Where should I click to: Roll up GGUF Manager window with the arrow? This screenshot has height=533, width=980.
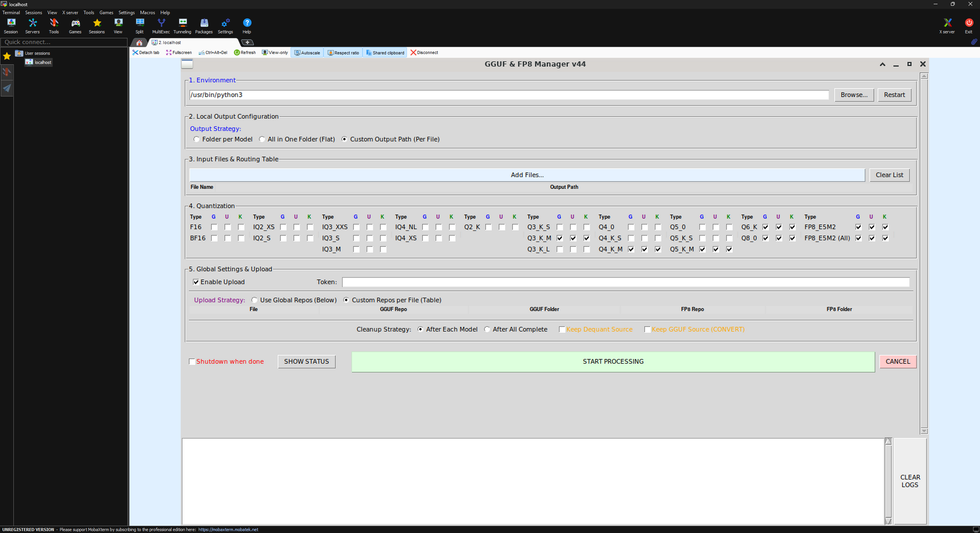(882, 64)
